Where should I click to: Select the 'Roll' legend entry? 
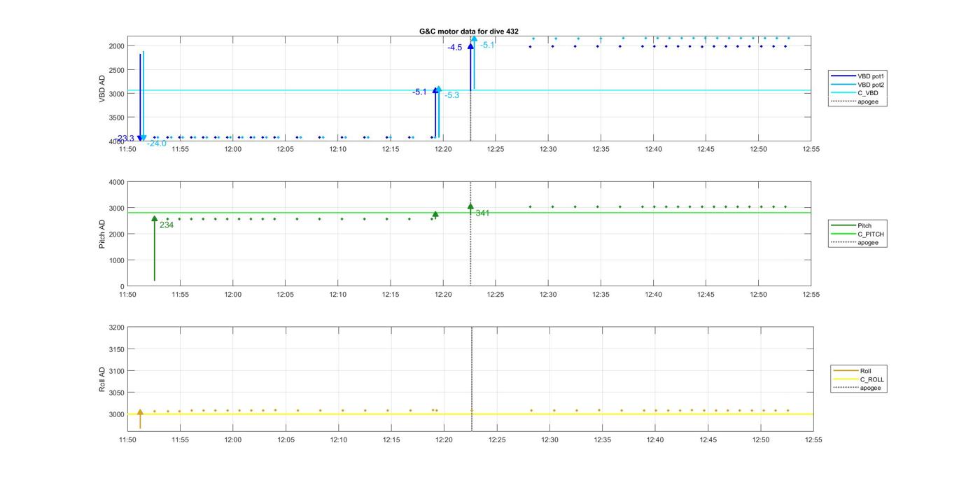853,371
